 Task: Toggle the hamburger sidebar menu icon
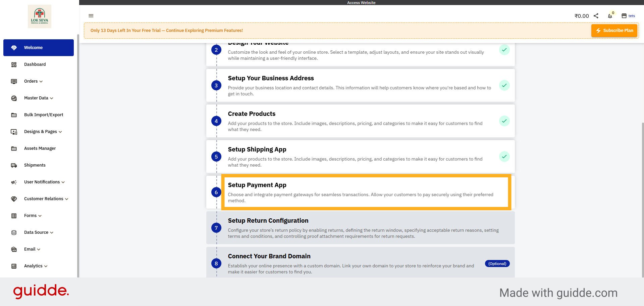coord(91,16)
